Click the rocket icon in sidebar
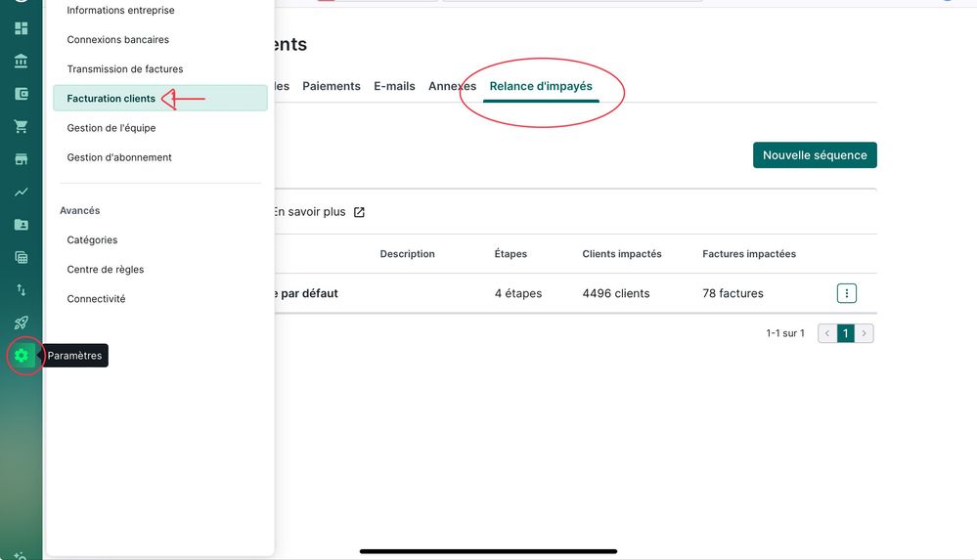Screen dimensions: 977x560 (x=21, y=323)
